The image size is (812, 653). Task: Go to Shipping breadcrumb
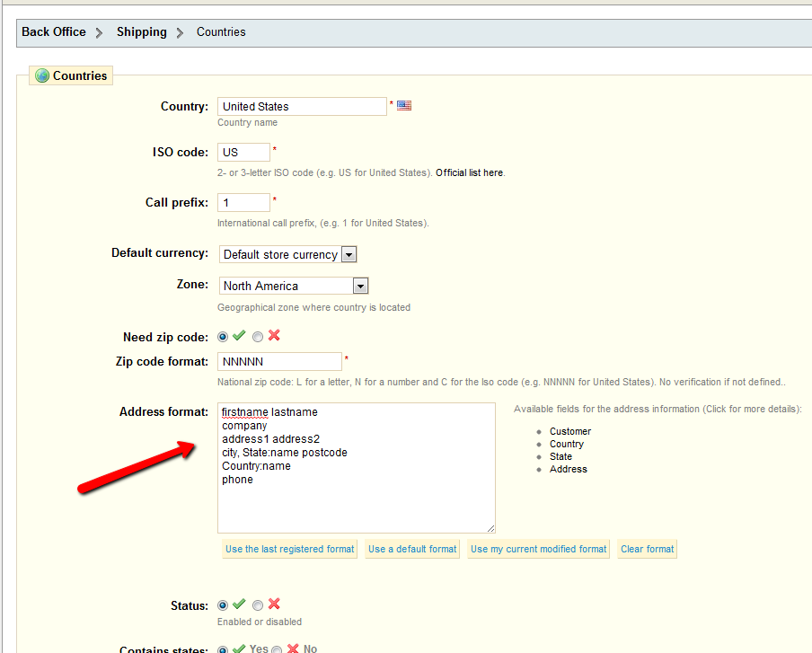click(142, 32)
